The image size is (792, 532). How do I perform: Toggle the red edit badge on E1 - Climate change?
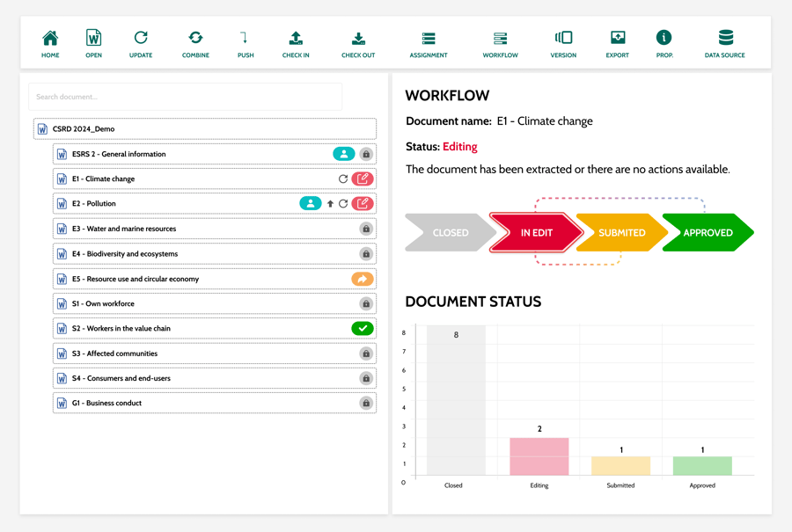click(x=362, y=179)
